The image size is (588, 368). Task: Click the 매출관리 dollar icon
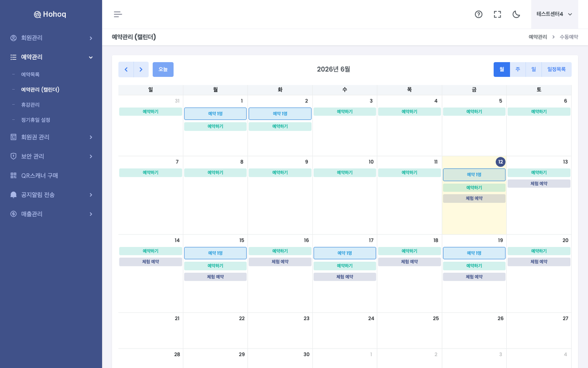click(13, 214)
